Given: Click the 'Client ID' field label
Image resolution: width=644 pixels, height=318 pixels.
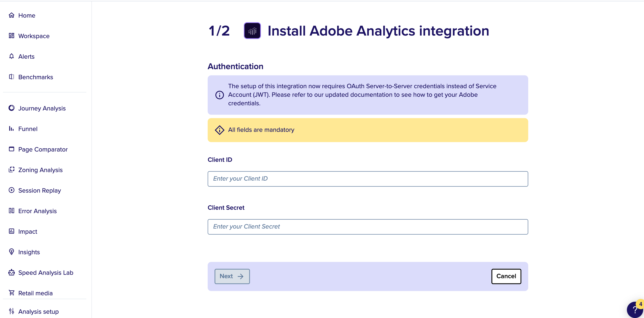Looking at the screenshot, I should (220, 160).
